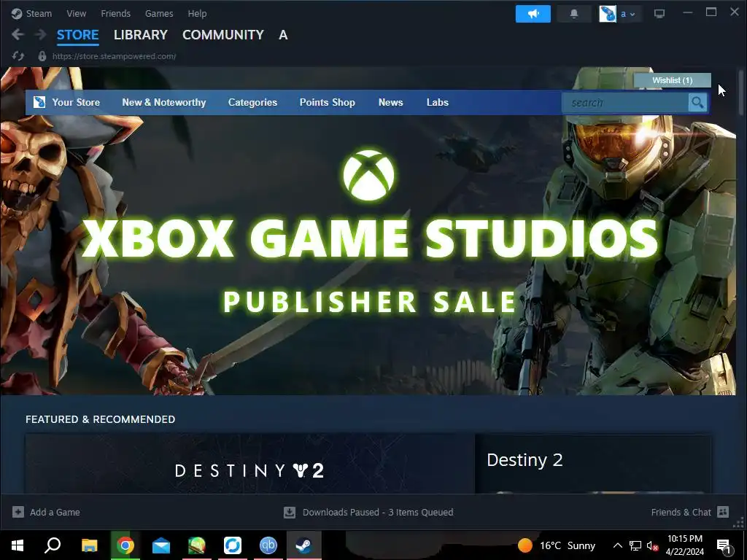
Task: Open Friends & Chat
Action: (x=681, y=512)
